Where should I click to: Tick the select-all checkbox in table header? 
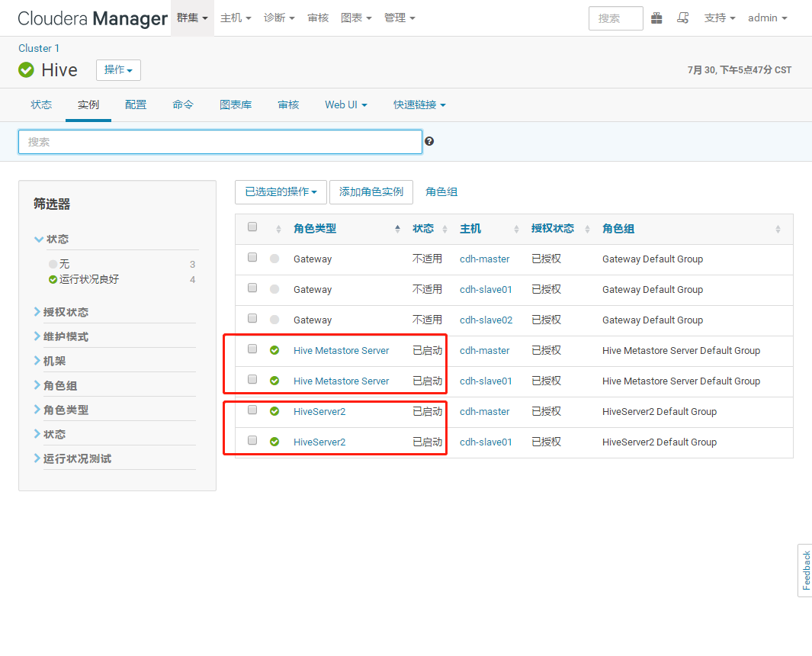[252, 227]
